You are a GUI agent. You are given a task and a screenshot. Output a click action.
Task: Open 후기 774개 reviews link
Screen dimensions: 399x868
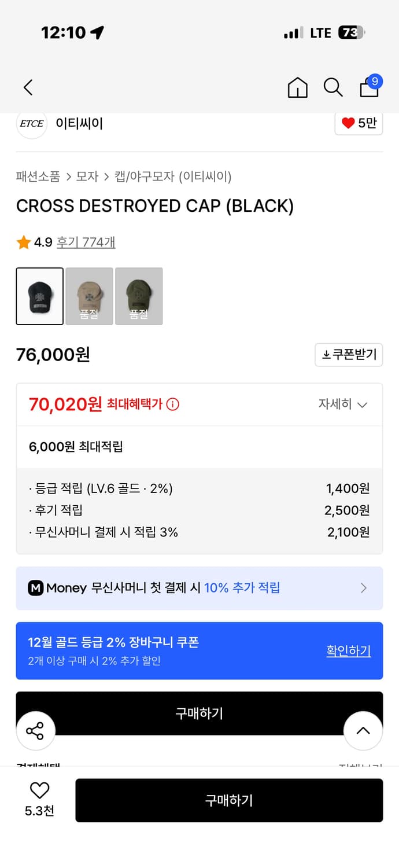[x=84, y=242]
